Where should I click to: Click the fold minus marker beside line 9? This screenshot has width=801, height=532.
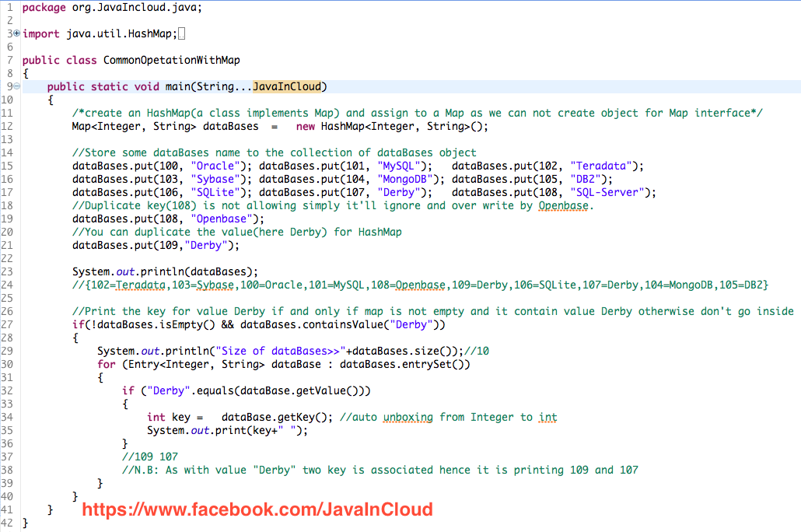[16, 86]
